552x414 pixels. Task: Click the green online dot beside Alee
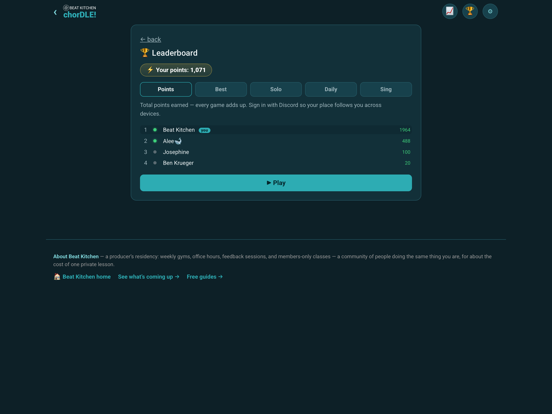(155, 141)
